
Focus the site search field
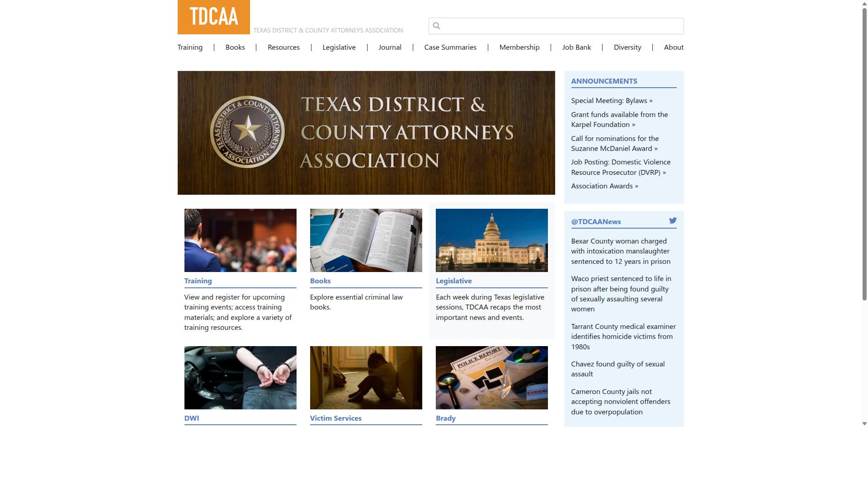pos(556,26)
